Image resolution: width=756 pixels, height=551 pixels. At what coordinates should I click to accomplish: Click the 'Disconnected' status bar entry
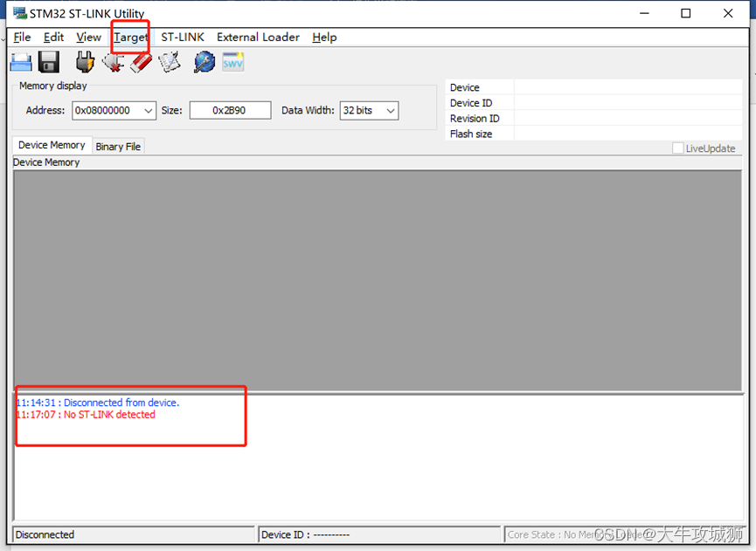coord(134,534)
